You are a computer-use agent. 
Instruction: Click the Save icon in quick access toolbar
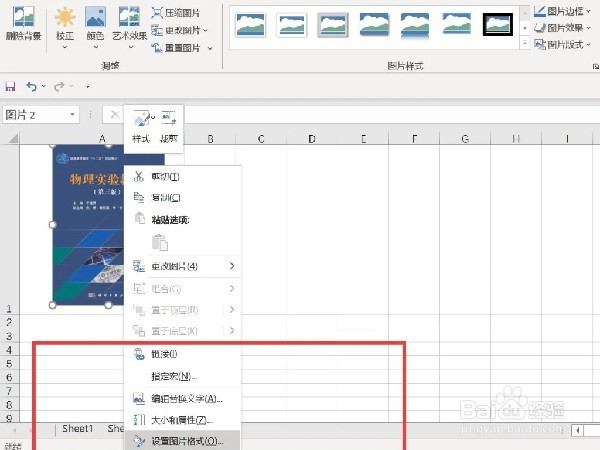tap(10, 86)
